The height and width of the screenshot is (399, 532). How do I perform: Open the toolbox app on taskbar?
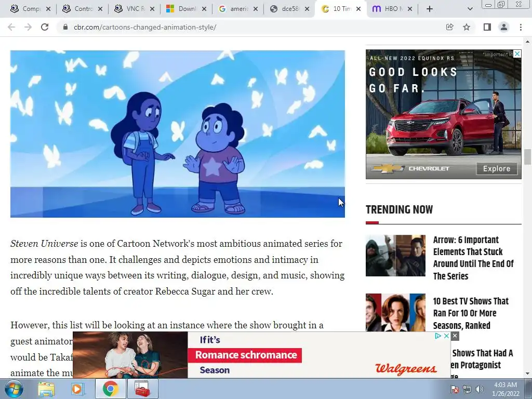click(142, 389)
